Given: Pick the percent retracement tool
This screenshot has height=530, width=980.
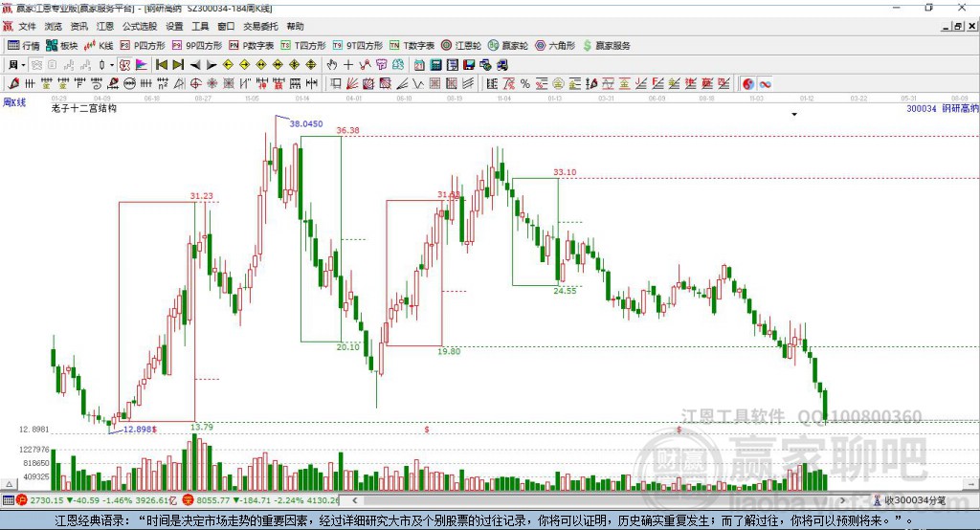Looking at the screenshot, I should point(525,83).
